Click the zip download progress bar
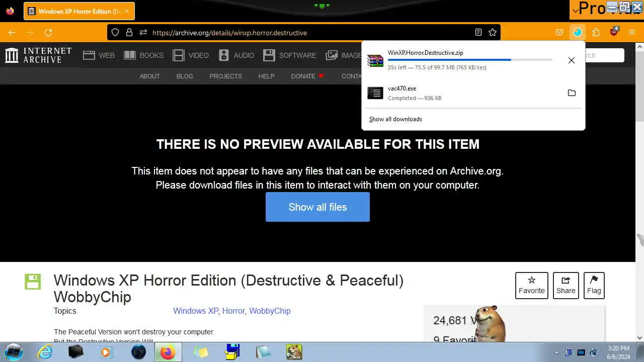Screen dimensions: 644x362 470,60
